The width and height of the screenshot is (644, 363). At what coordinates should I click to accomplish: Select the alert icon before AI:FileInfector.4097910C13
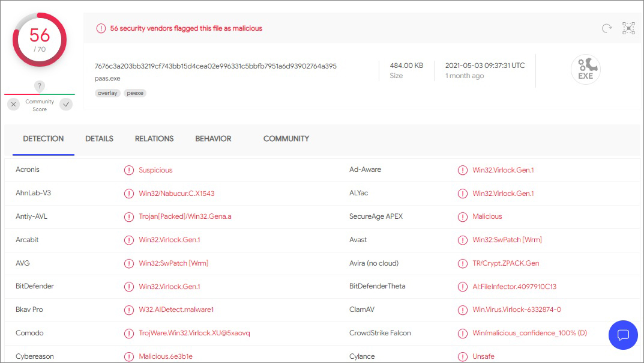pyautogui.click(x=463, y=287)
